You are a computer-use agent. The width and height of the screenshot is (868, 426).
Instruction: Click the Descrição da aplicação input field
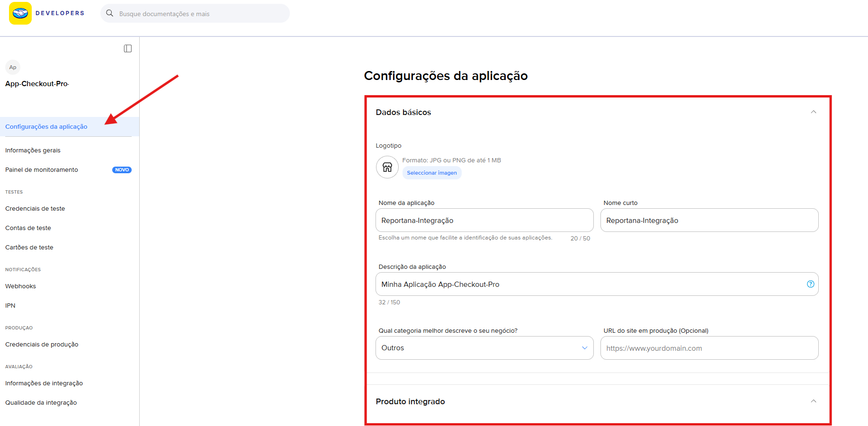(597, 284)
